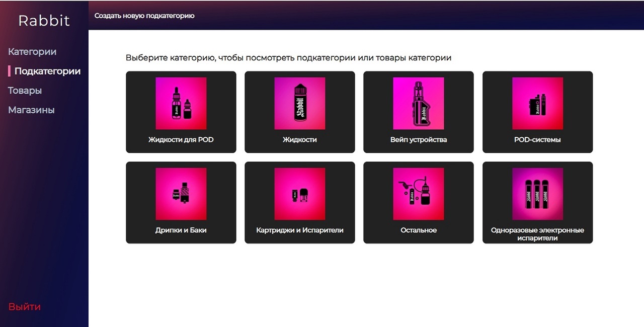644x327 pixels.
Task: Click the Вейп устройства label
Action: (x=419, y=140)
